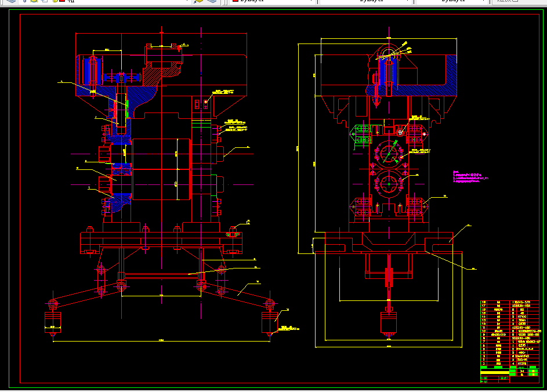
Task: Open the color control ByLayer dropdown
Action: [x=273, y=1]
